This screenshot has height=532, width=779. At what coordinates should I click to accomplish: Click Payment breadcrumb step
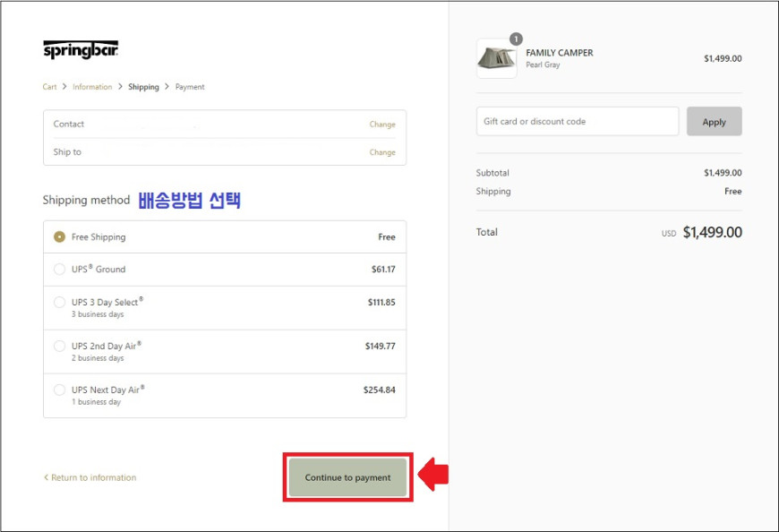190,87
